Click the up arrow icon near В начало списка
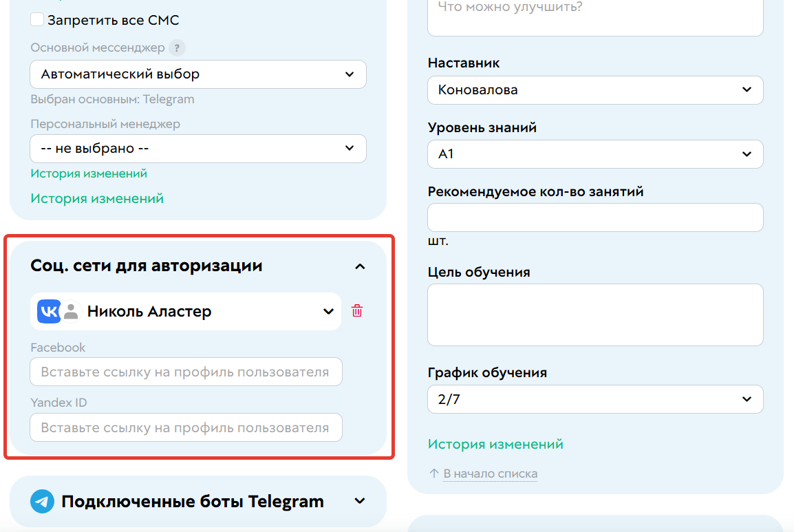The width and height of the screenshot is (794, 532). point(433,474)
